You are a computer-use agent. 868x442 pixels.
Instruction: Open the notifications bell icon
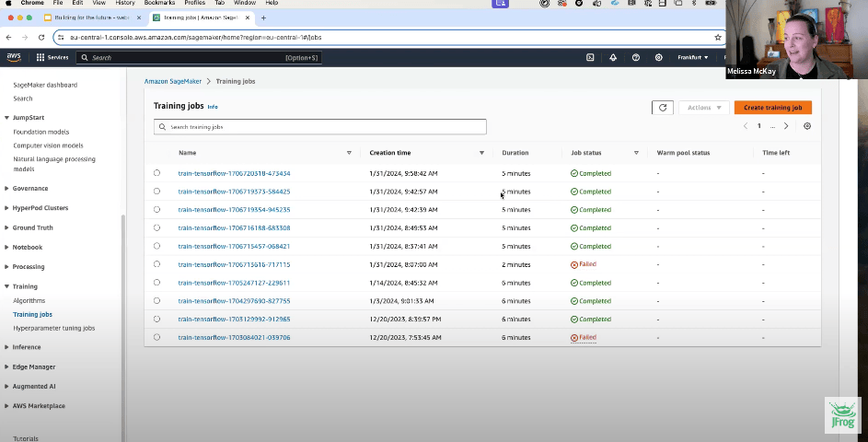pos(613,57)
